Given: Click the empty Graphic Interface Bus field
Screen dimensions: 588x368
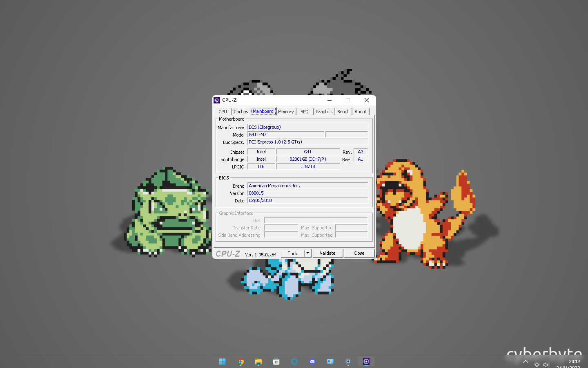Looking at the screenshot, I should tap(316, 220).
